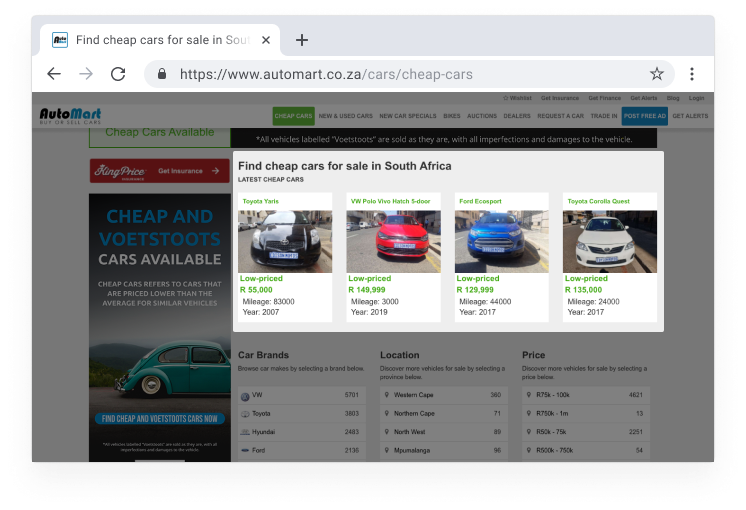Viewport: 746px width, 510px height.
Task: Open New Car Specials menu item
Action: click(408, 116)
